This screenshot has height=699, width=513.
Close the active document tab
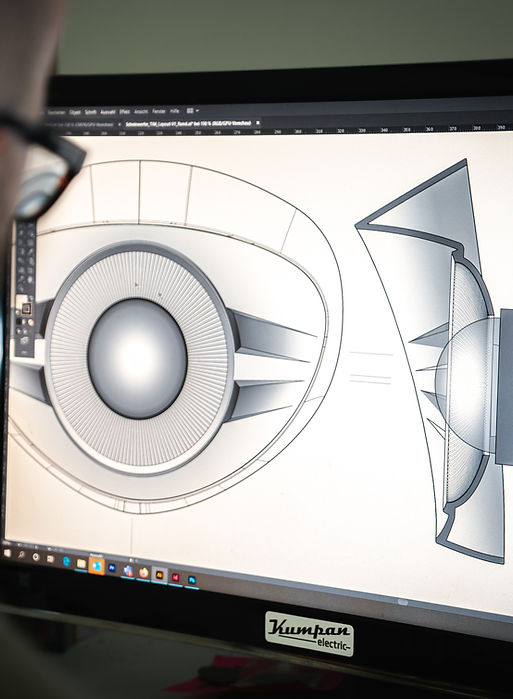[258, 123]
